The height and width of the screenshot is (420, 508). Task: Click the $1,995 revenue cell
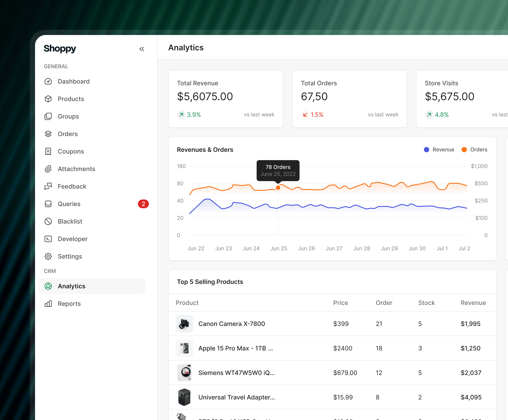point(471,324)
